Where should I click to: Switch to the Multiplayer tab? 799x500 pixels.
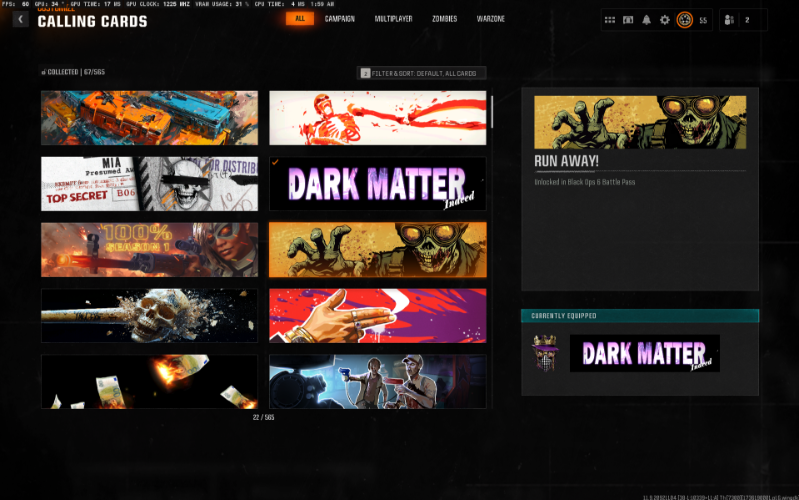393,19
